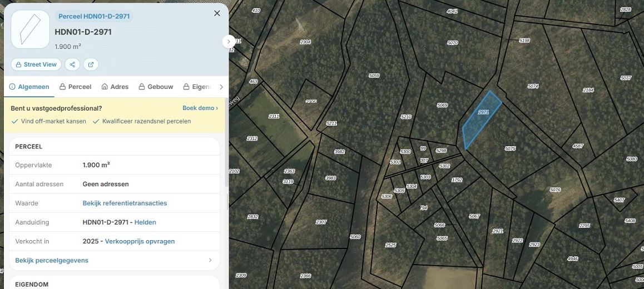Select parcel 2312 on the map

[x=252, y=138]
